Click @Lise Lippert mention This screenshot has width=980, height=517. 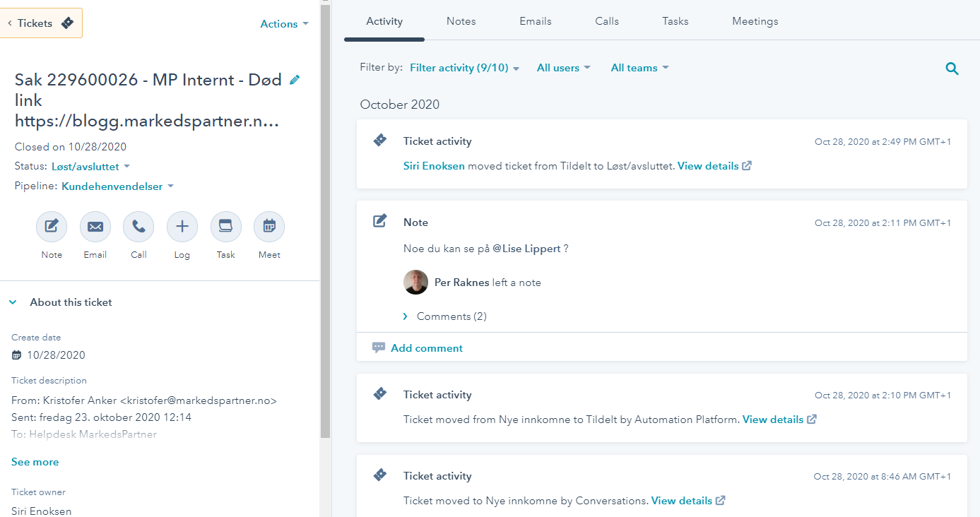(x=526, y=249)
